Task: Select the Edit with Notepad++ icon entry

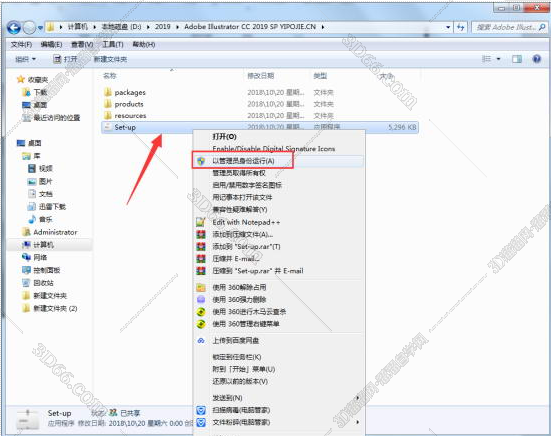Action: pyautogui.click(x=201, y=222)
